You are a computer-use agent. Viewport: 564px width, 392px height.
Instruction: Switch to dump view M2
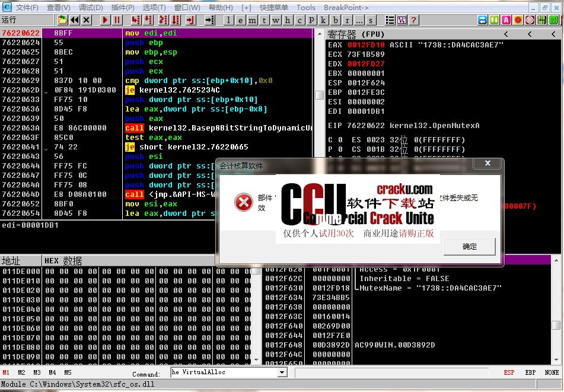[21, 372]
